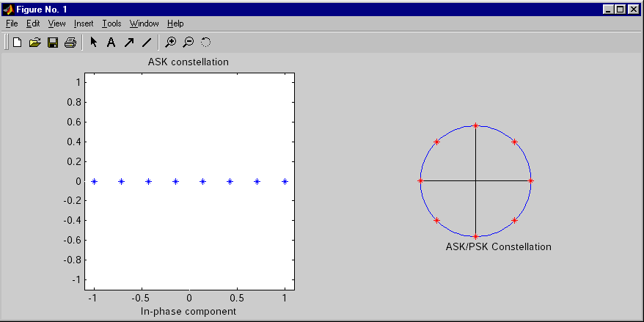This screenshot has width=644, height=322.
Task: Click y-axis tick label 0.8
Action: click(x=73, y=102)
